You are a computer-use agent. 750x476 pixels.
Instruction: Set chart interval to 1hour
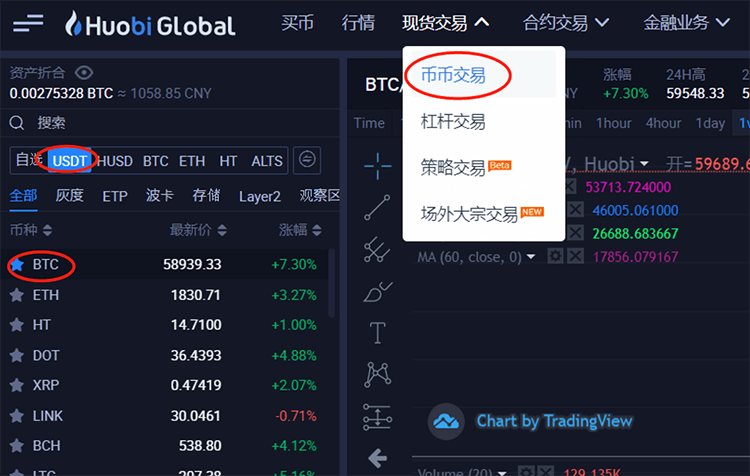point(614,123)
